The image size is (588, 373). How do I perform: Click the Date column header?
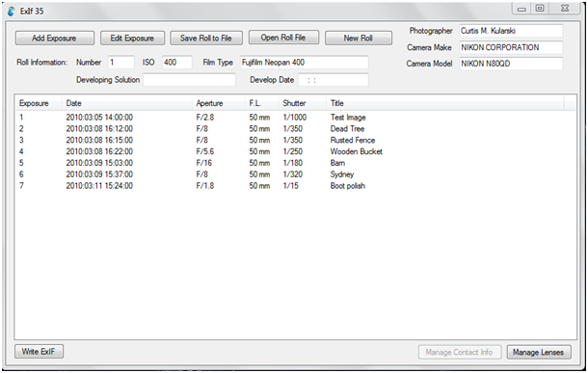click(x=126, y=103)
